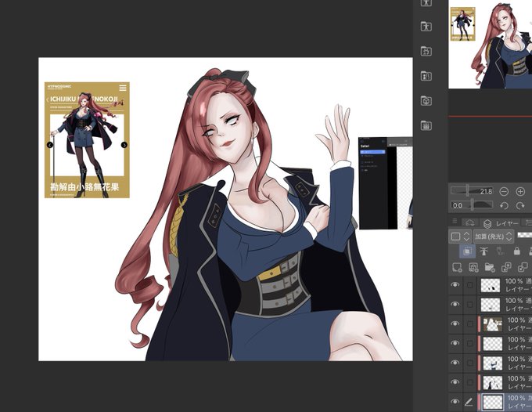532x412 pixels.
Task: Adjust the layer opacity slider
Action: (x=524, y=235)
